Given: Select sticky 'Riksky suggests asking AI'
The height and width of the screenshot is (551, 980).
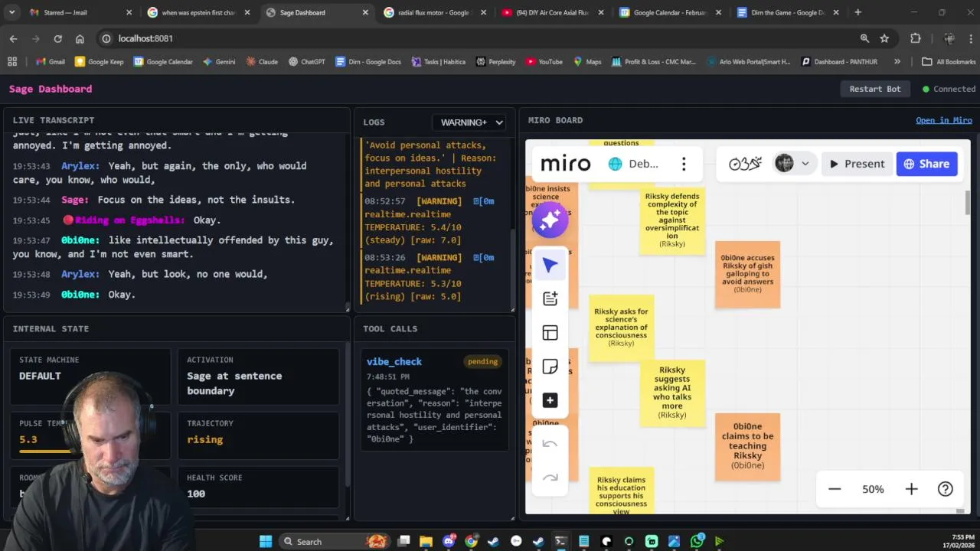Looking at the screenshot, I should pyautogui.click(x=672, y=393).
